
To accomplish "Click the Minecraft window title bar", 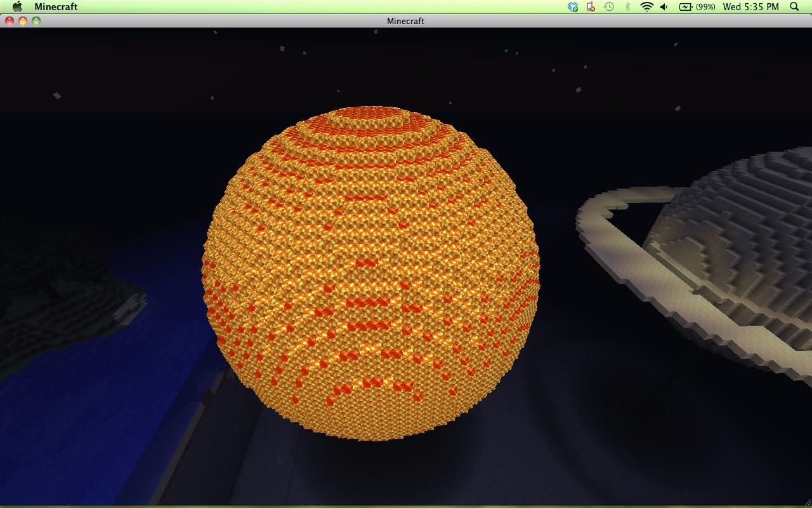I will (x=406, y=20).
